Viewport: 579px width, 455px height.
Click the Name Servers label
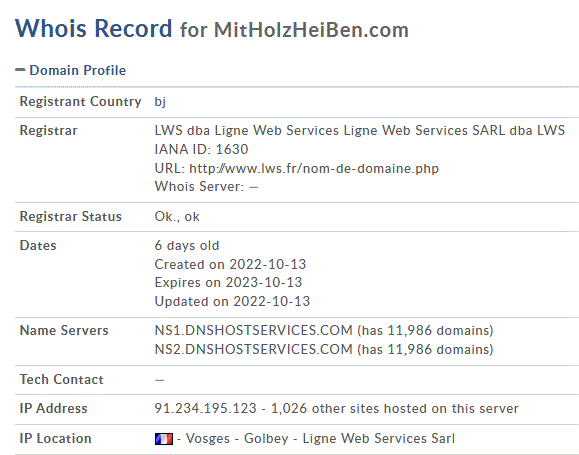click(64, 331)
